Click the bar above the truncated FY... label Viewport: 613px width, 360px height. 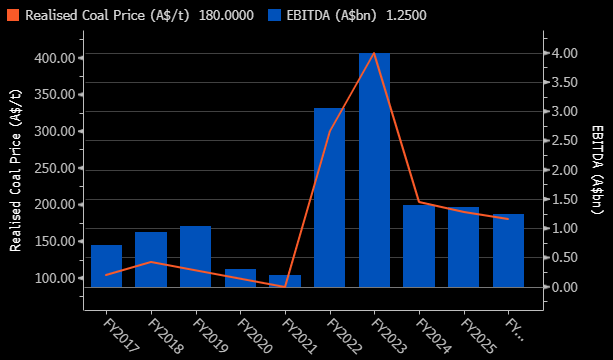(508, 251)
